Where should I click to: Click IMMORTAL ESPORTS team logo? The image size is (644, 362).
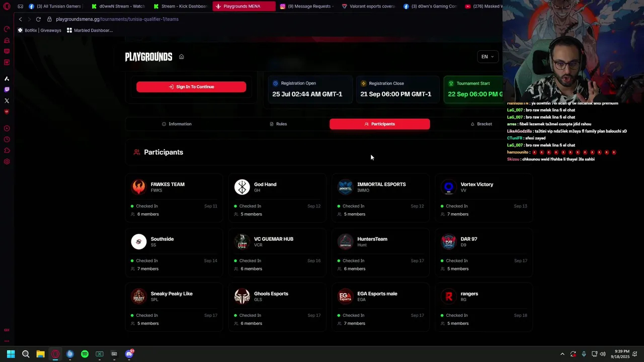[x=345, y=187]
